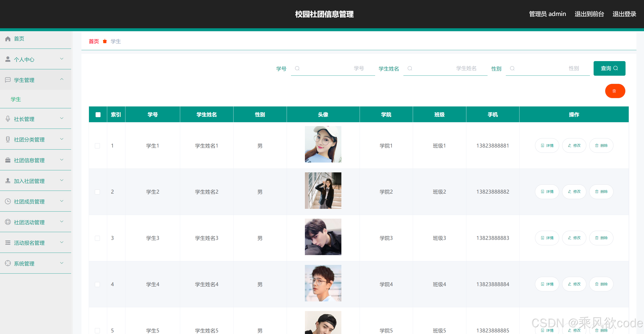This screenshot has height=334, width=644.
Task: Click 退出登录 in the top bar
Action: (x=624, y=14)
